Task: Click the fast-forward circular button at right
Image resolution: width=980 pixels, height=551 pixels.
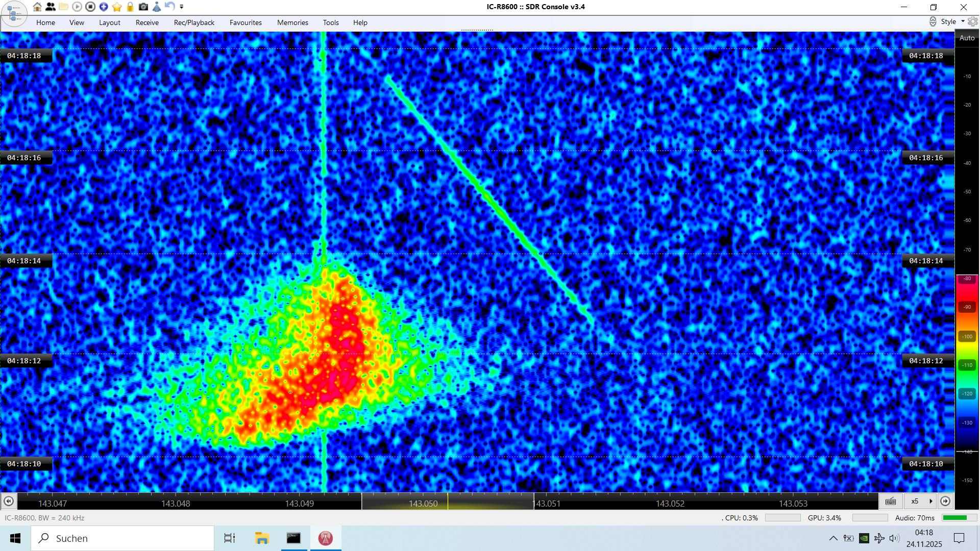Action: [x=945, y=501]
